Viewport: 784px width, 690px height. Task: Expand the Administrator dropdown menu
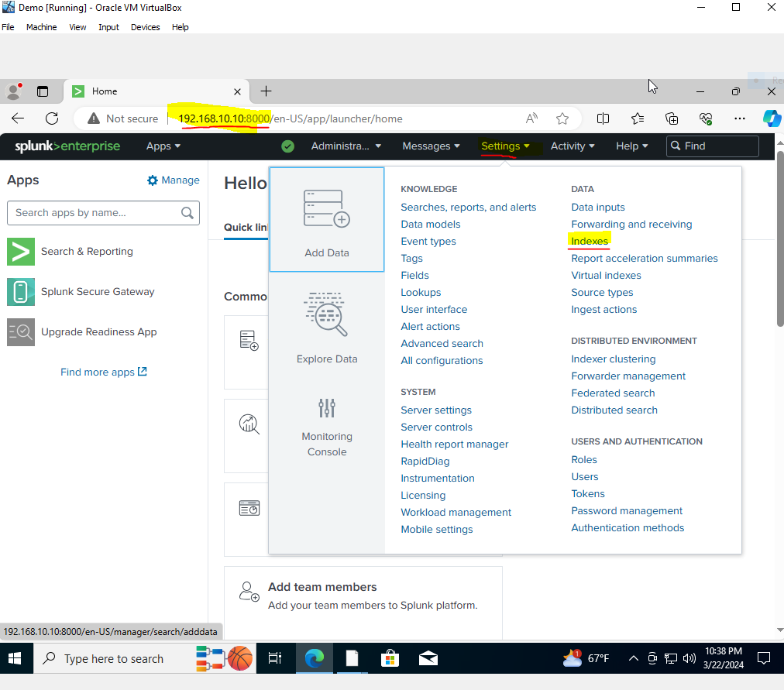(346, 146)
